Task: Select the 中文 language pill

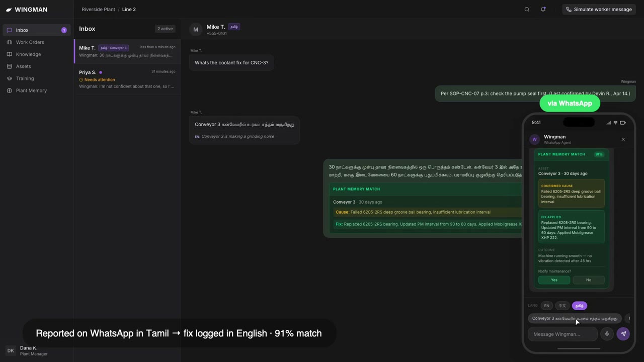Action: 562,306
